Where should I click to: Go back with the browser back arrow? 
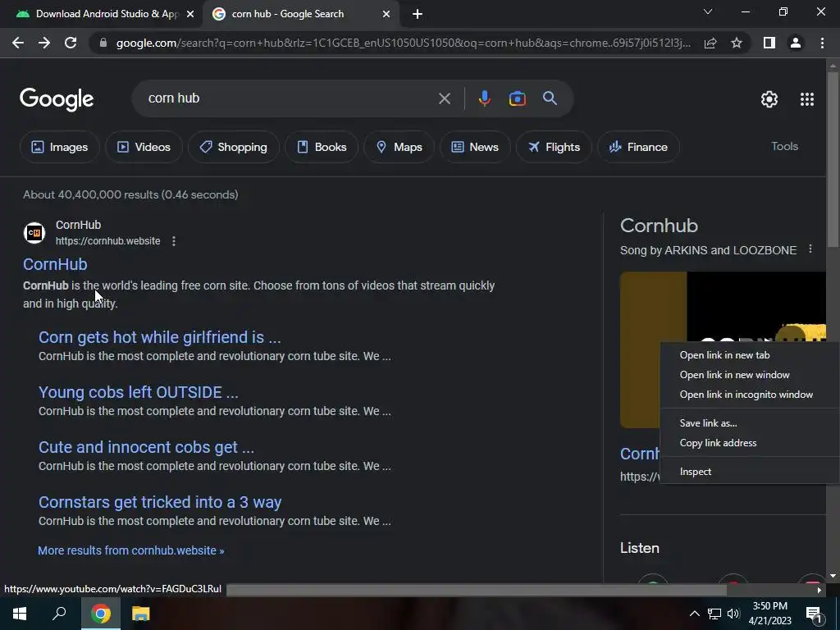[x=18, y=43]
